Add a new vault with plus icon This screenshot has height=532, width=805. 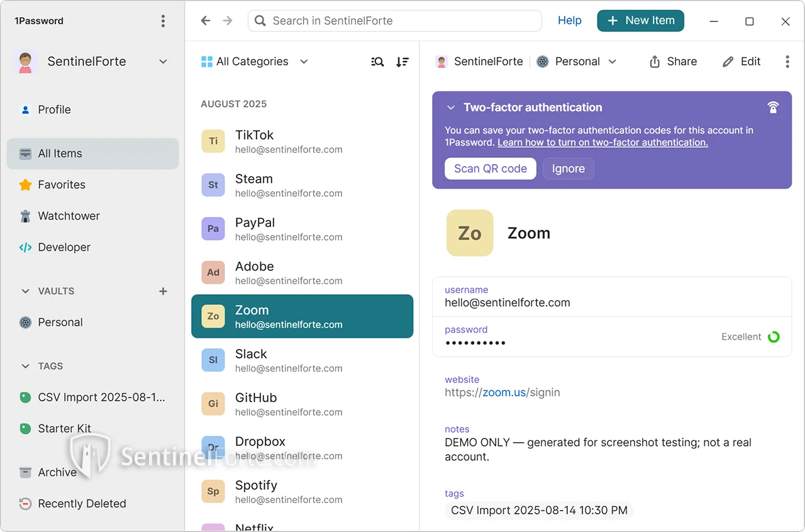coord(163,291)
